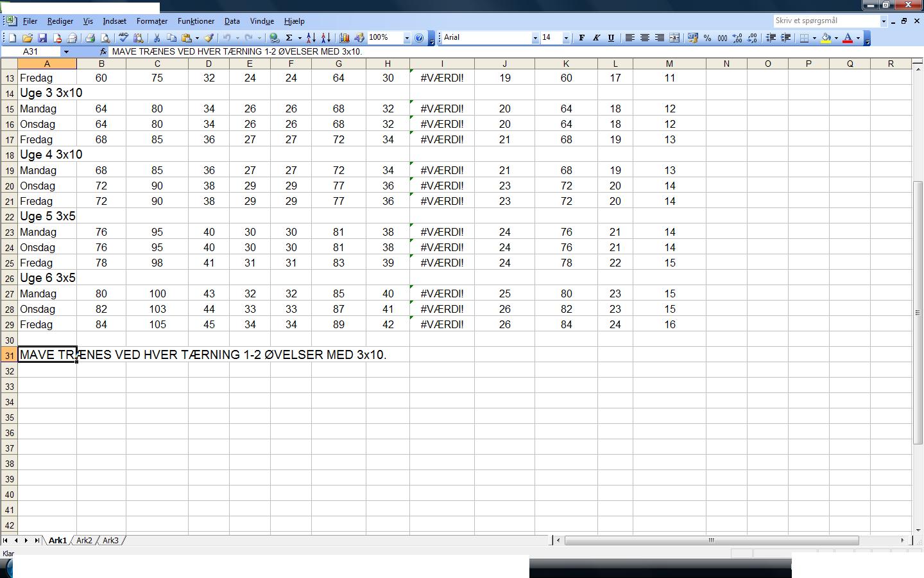Screen dimensions: 924x578
Task: Toggle right text alignment
Action: (660, 38)
